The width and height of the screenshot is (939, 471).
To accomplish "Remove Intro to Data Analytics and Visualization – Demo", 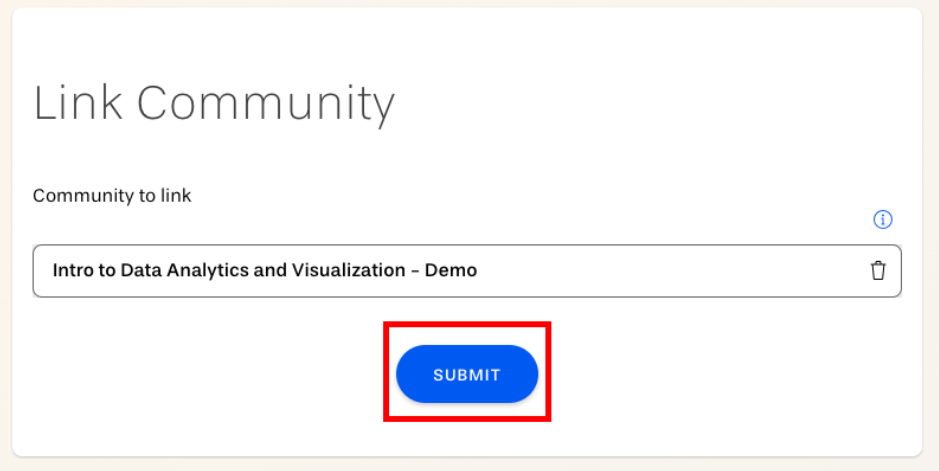I will coord(878,271).
